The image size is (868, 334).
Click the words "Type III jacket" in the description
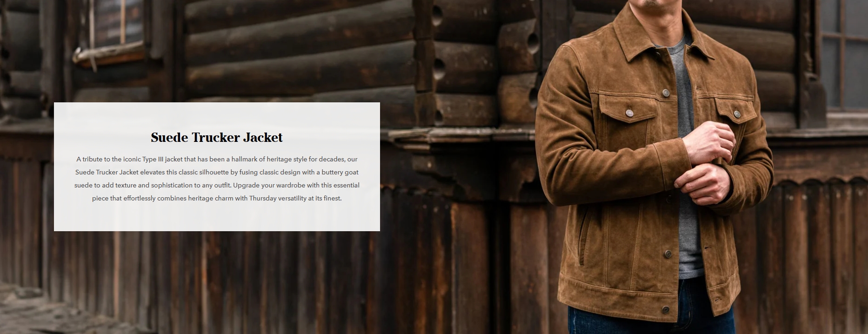[162, 159]
